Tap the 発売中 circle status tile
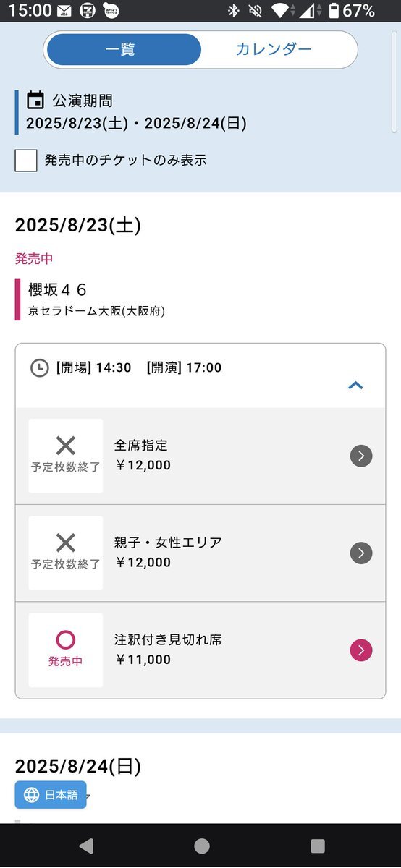The height and width of the screenshot is (868, 401). (x=66, y=650)
